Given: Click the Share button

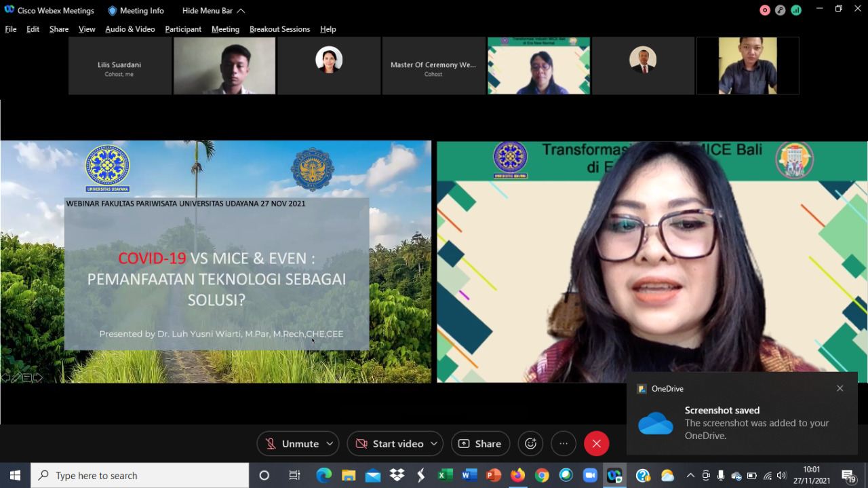Looking at the screenshot, I should pyautogui.click(x=480, y=443).
